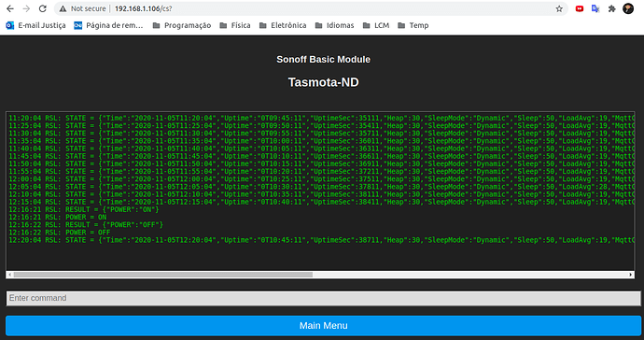Click the console horizontal scrollbar thumb
Viewport: 644px width, 340px height.
point(162,275)
